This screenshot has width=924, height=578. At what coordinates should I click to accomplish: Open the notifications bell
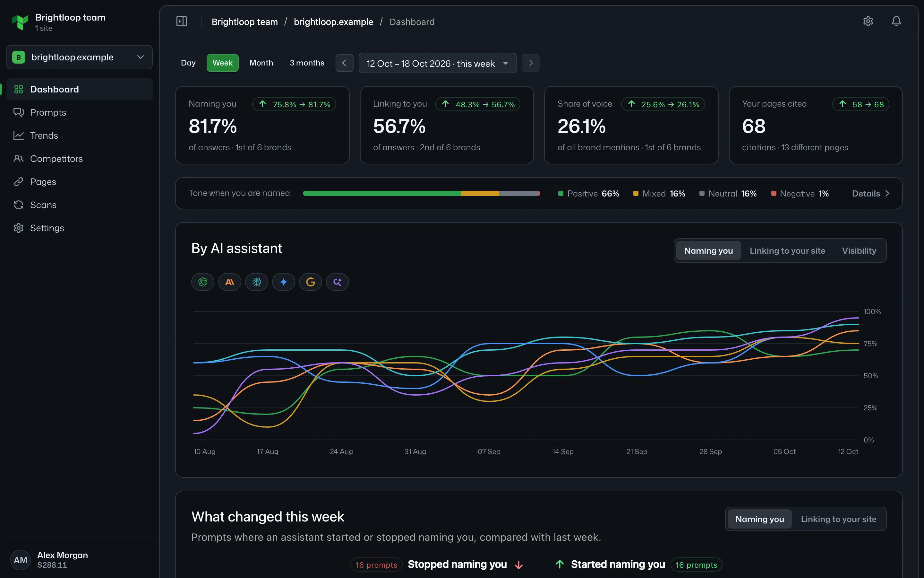click(x=896, y=22)
